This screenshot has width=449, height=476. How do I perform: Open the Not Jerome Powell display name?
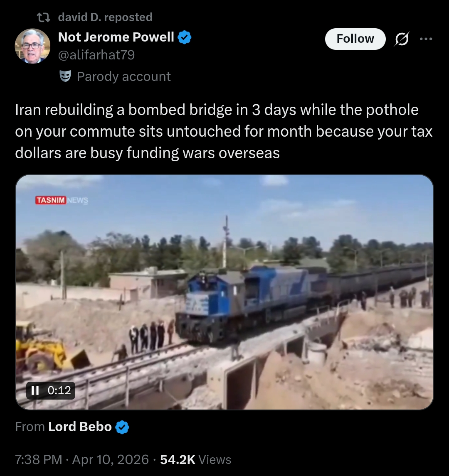[x=116, y=37]
